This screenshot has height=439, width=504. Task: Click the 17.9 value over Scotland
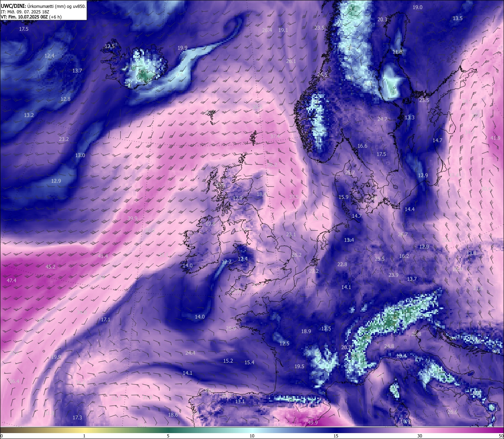(237, 198)
